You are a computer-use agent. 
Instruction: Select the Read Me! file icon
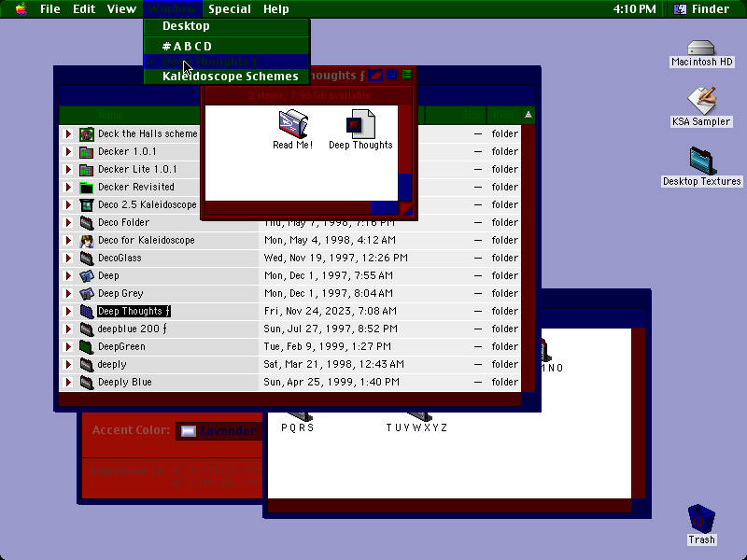click(293, 123)
